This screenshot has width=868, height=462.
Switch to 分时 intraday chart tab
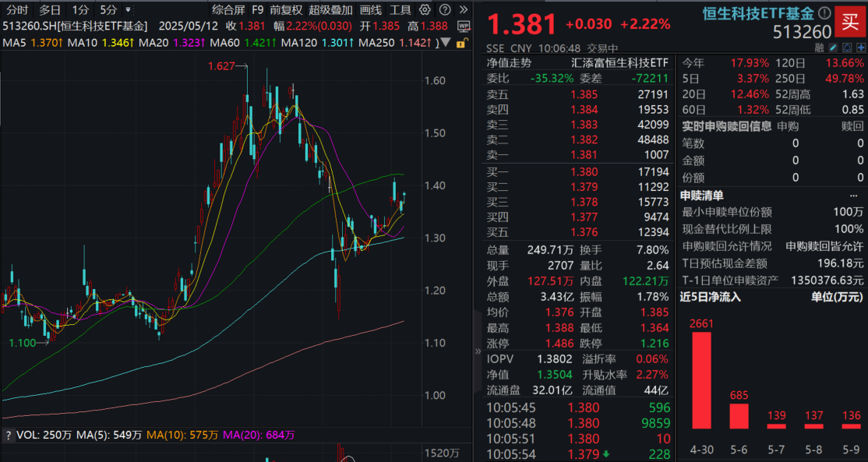pyautogui.click(x=17, y=10)
